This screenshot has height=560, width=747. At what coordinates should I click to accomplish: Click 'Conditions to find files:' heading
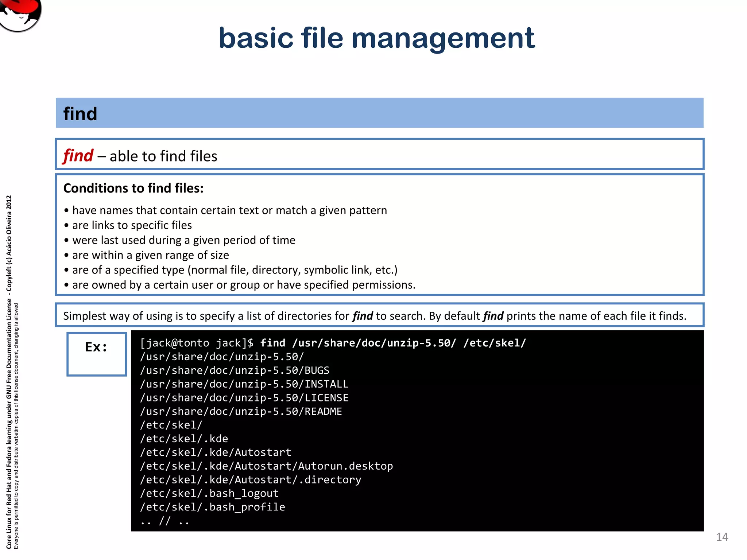coord(133,188)
